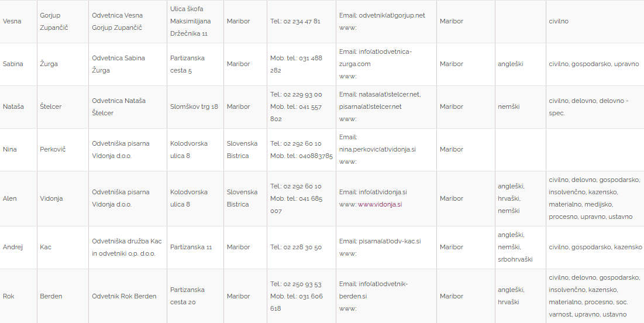Select mobile number 031 488 282

pyautogui.click(x=296, y=64)
